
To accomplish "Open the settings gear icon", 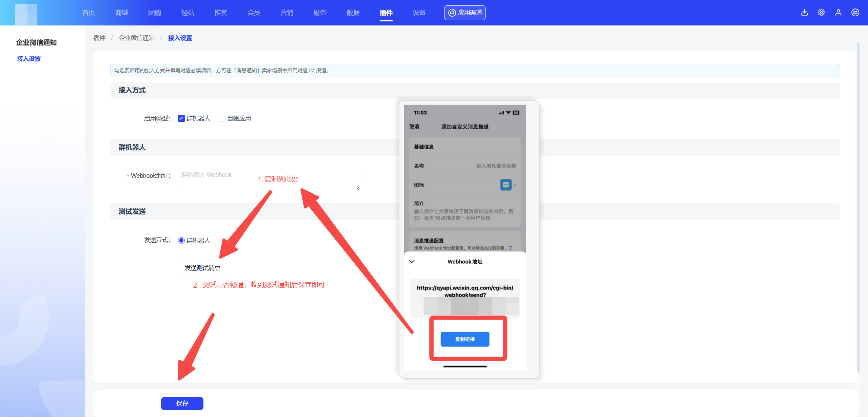I will tap(821, 13).
